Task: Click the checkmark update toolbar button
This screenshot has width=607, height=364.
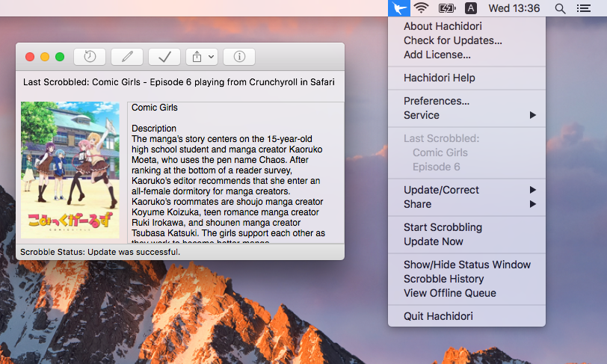Action: coord(164,57)
